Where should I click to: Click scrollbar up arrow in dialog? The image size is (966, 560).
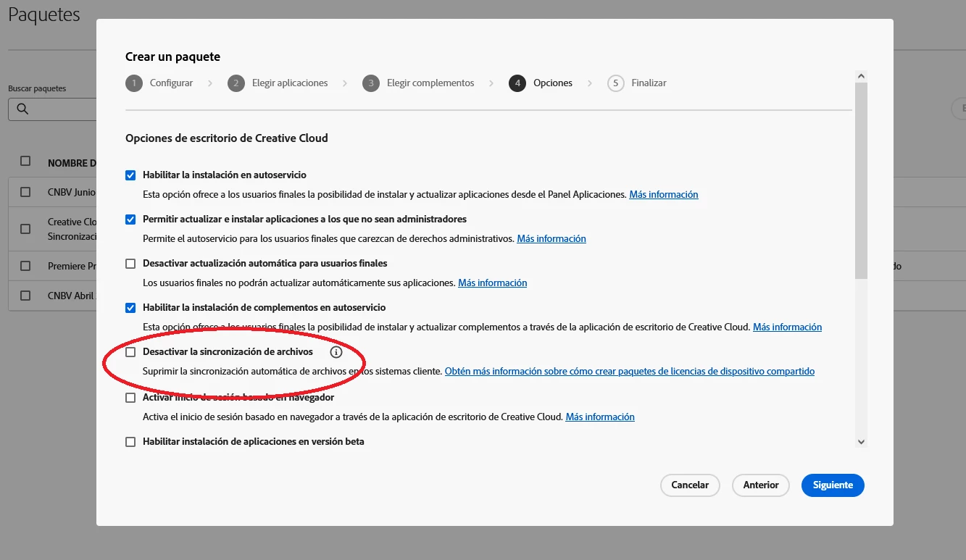[861, 76]
